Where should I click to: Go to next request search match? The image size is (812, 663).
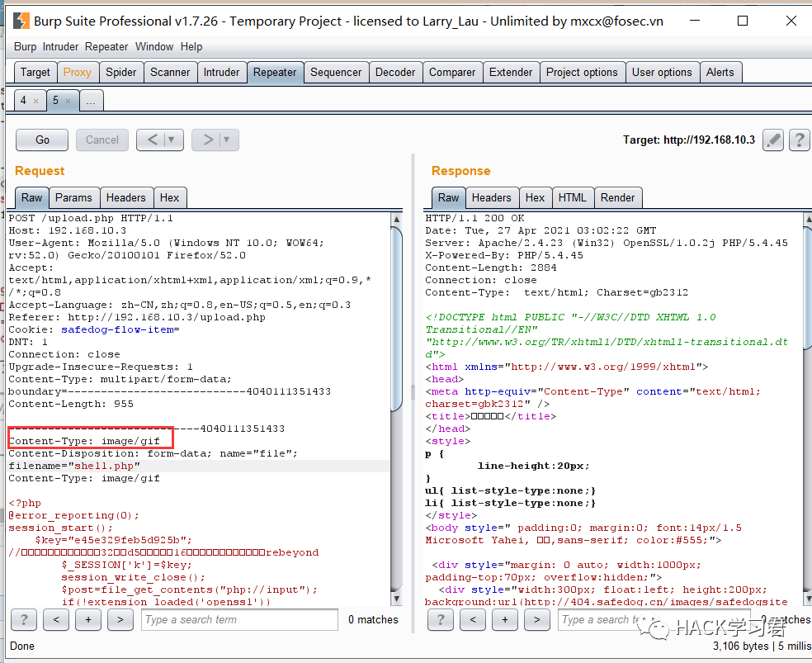tap(120, 619)
